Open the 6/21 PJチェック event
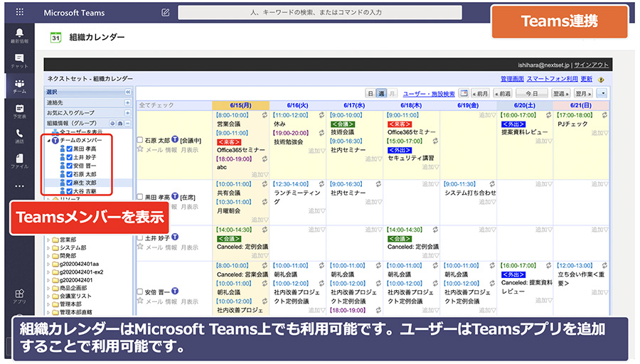The width and height of the screenshot is (640, 364). tap(572, 124)
